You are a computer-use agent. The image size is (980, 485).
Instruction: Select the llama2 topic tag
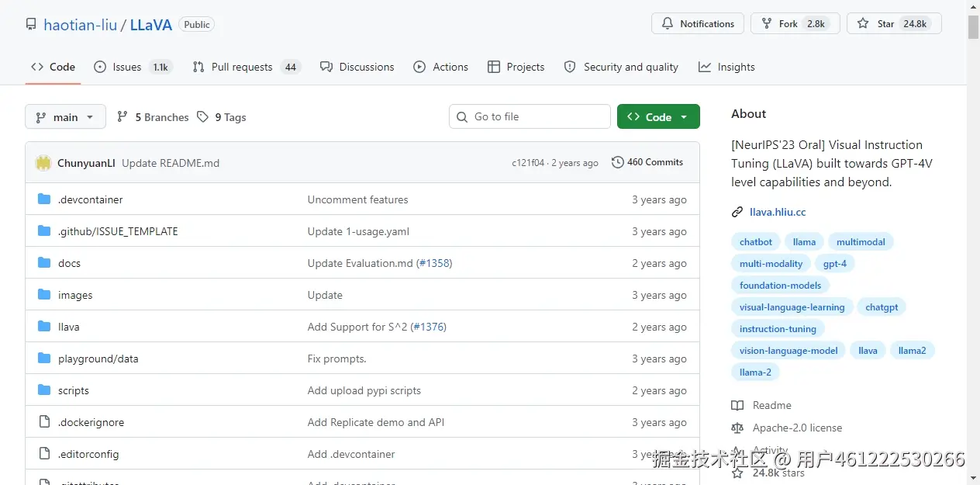pos(912,351)
